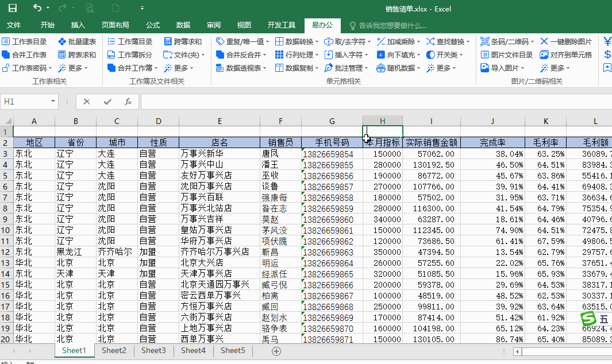
Task: Click the 图片文件目录 tool
Action: (x=507, y=55)
